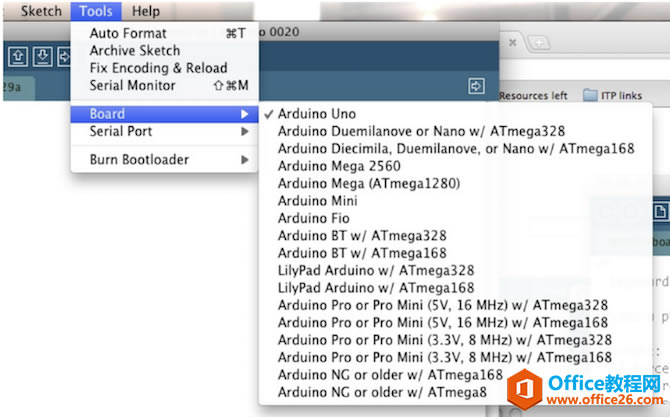The image size is (670, 417).
Task: Choose Arduino Mini board
Action: click(455, 201)
